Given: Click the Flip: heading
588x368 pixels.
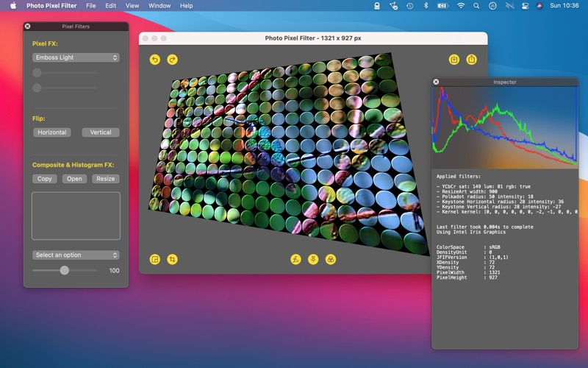Looking at the screenshot, I should [39, 118].
